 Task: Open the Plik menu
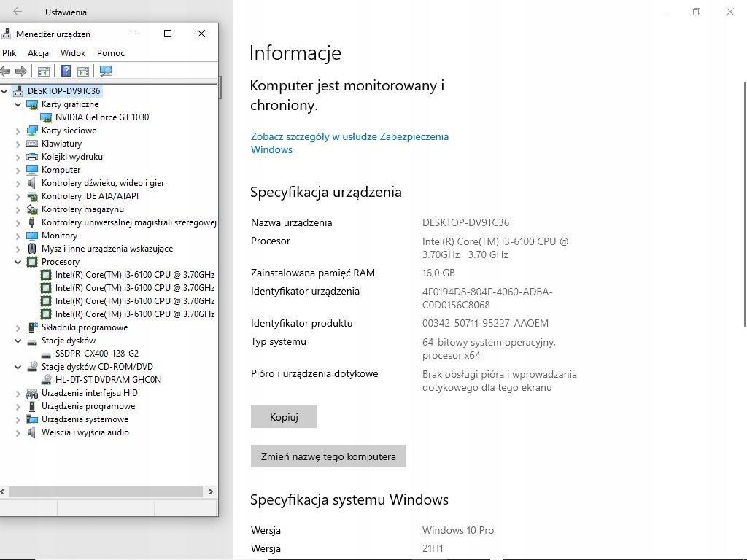coord(9,53)
